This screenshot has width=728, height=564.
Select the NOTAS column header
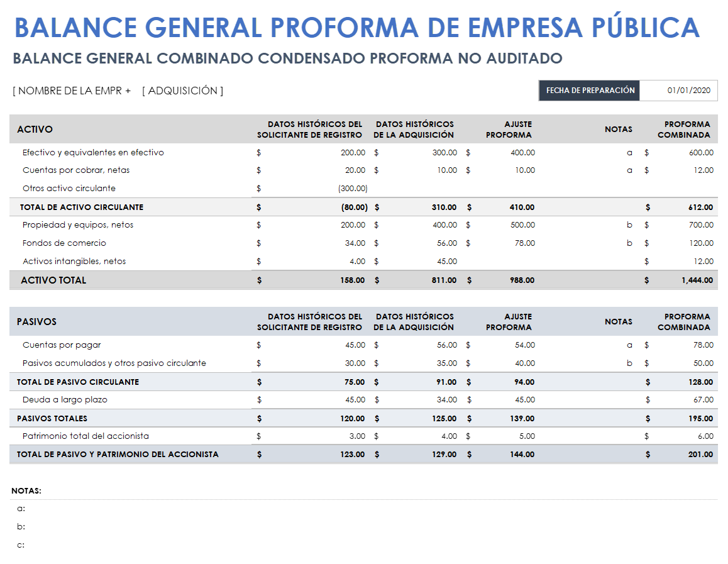(619, 129)
